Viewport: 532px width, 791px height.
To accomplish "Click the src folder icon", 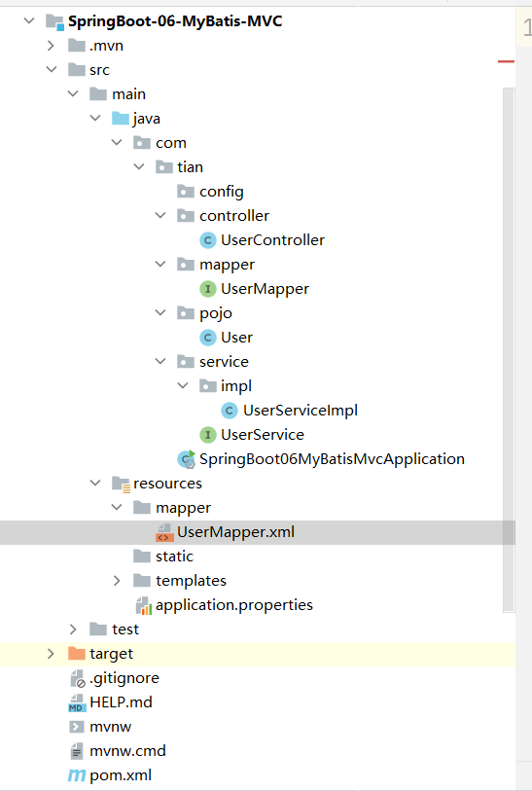I will pos(77,70).
